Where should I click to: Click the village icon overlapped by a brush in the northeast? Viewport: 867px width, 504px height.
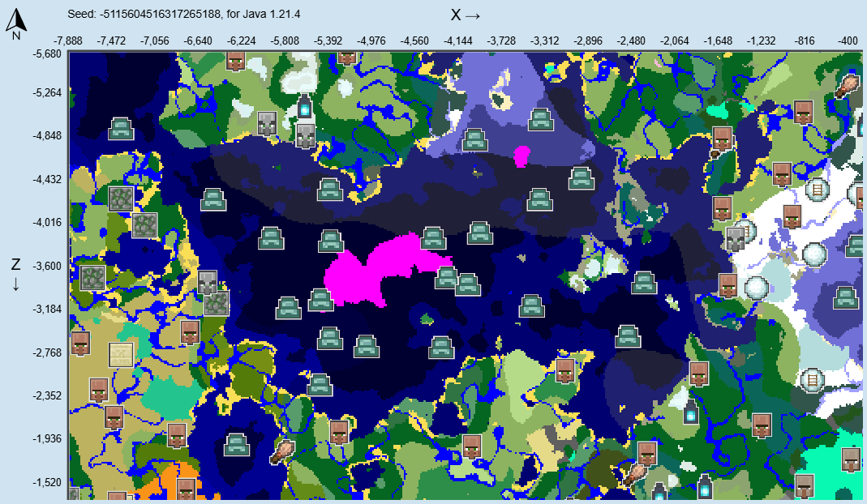[x=722, y=140]
